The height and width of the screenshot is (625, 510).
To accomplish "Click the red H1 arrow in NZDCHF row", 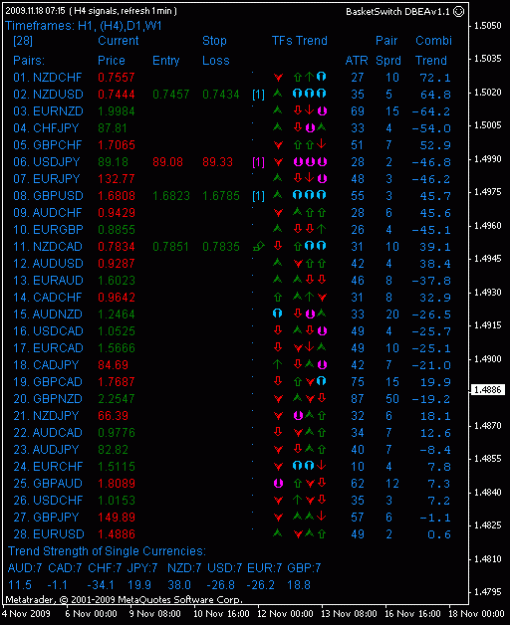I will point(278,77).
